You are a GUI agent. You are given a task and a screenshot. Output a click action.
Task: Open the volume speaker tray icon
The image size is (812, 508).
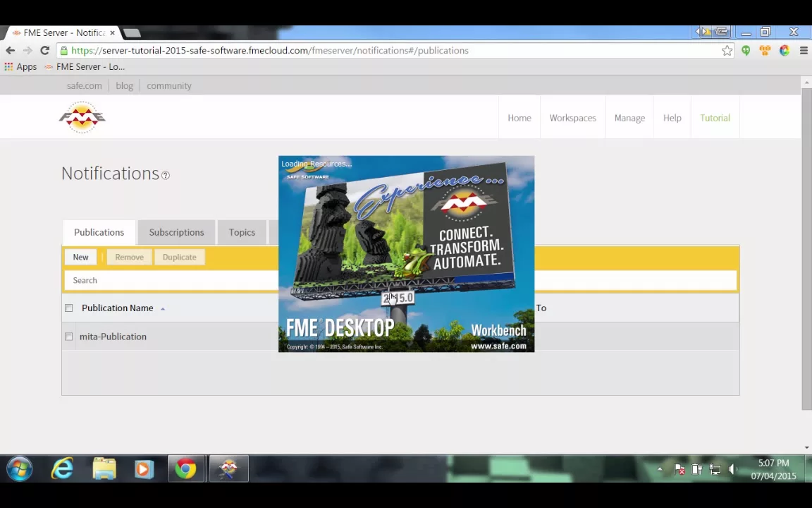pos(732,469)
